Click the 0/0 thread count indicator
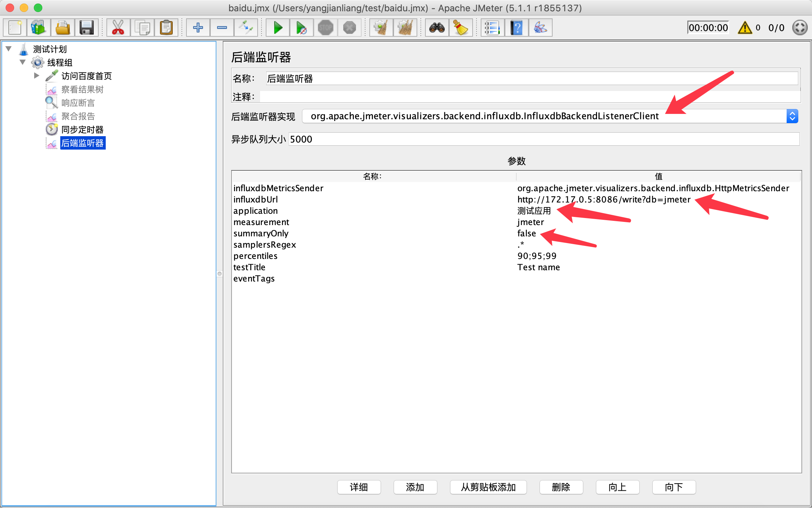The height and width of the screenshot is (508, 812). coord(776,28)
